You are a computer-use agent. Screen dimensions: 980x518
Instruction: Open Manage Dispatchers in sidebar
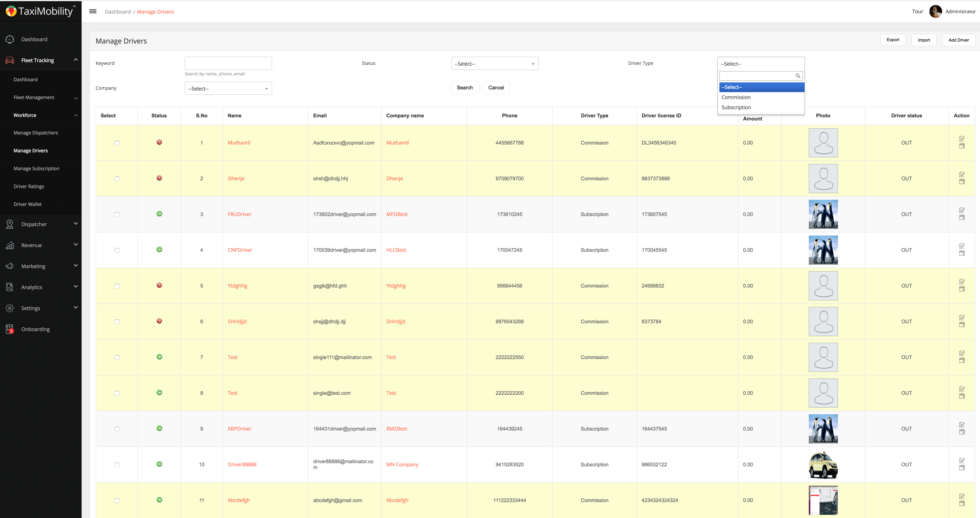(36, 133)
